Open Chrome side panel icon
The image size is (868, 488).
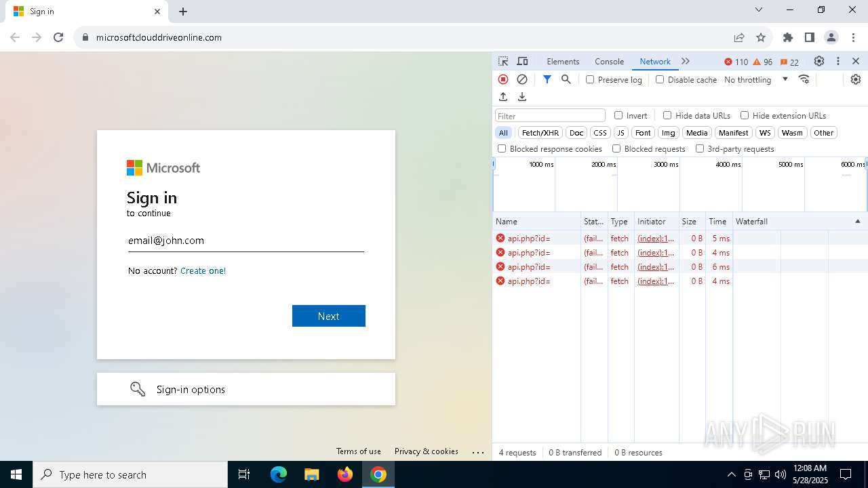click(810, 37)
